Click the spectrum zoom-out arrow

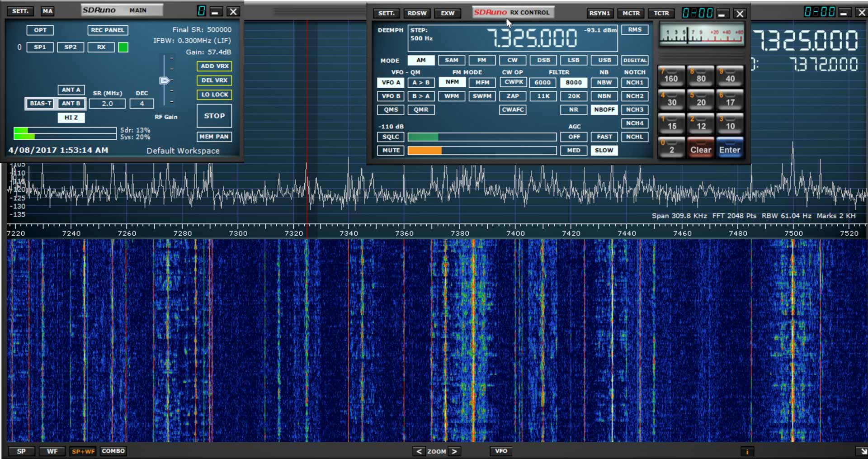click(x=418, y=451)
